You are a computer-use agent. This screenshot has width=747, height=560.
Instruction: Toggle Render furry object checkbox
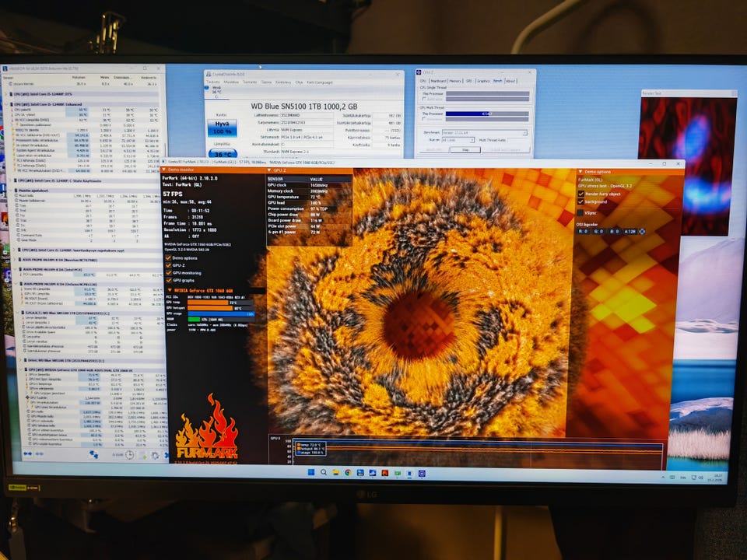pyautogui.click(x=580, y=194)
